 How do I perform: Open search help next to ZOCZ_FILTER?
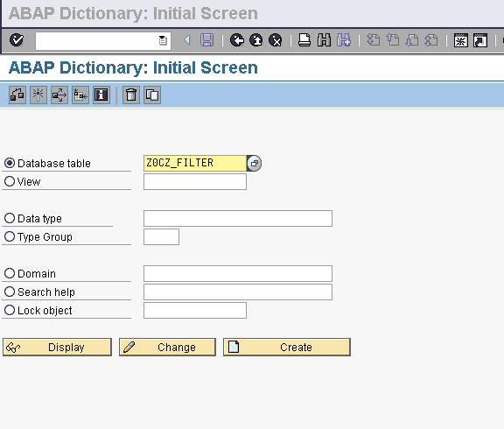pyautogui.click(x=255, y=163)
